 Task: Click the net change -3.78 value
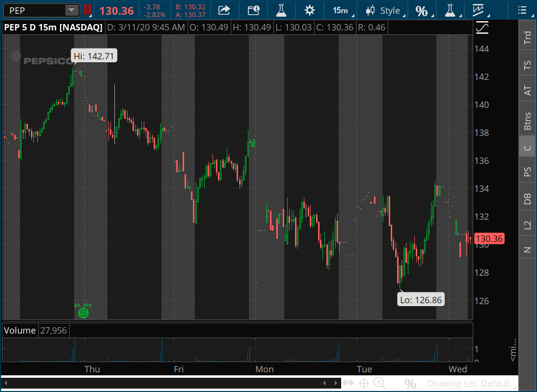tap(151, 7)
